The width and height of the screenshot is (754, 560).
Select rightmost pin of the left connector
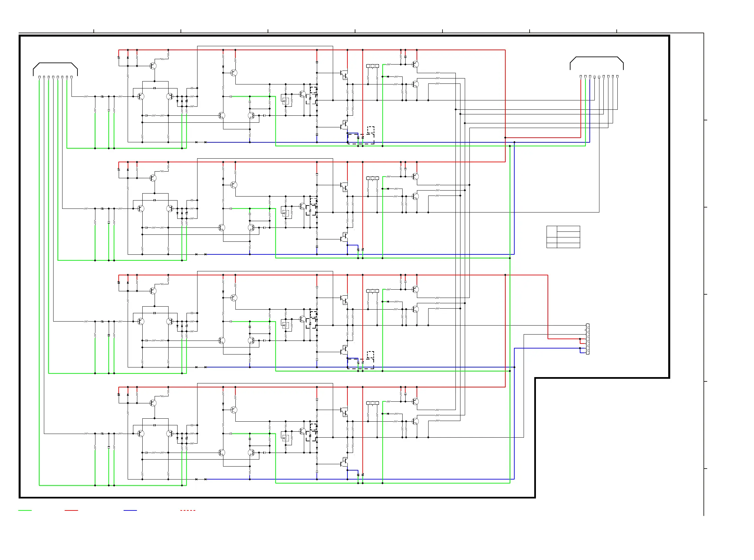[71, 77]
